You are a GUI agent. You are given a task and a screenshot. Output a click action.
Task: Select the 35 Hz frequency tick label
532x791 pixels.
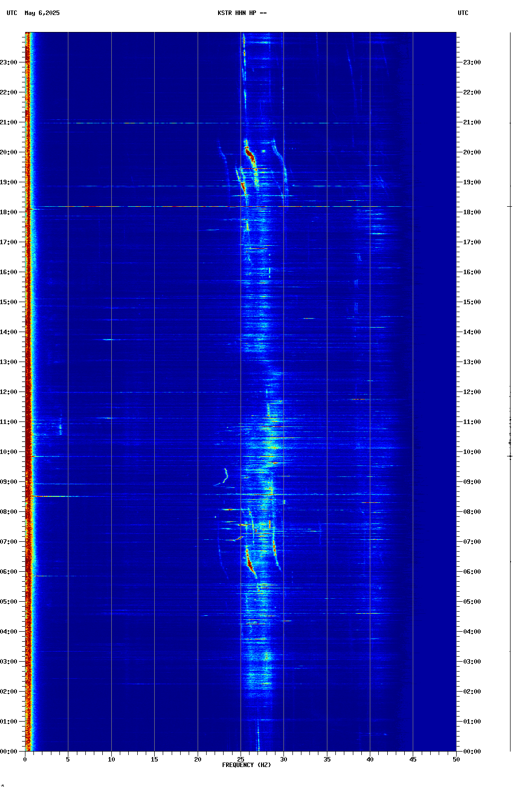coord(327,760)
